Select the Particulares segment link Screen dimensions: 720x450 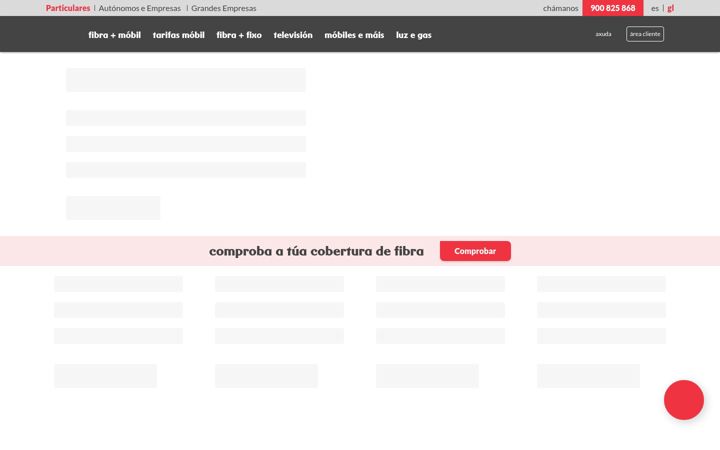(x=68, y=8)
